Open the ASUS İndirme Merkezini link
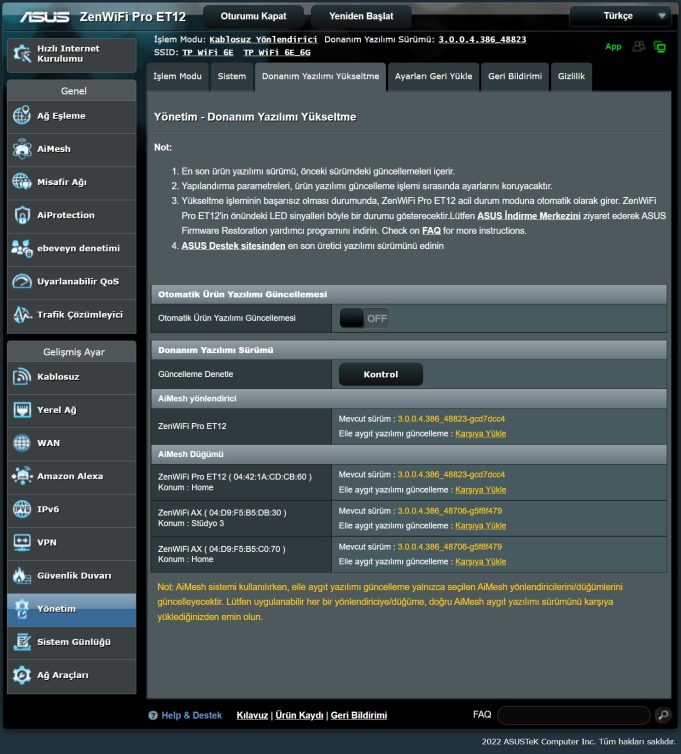 coord(529,216)
